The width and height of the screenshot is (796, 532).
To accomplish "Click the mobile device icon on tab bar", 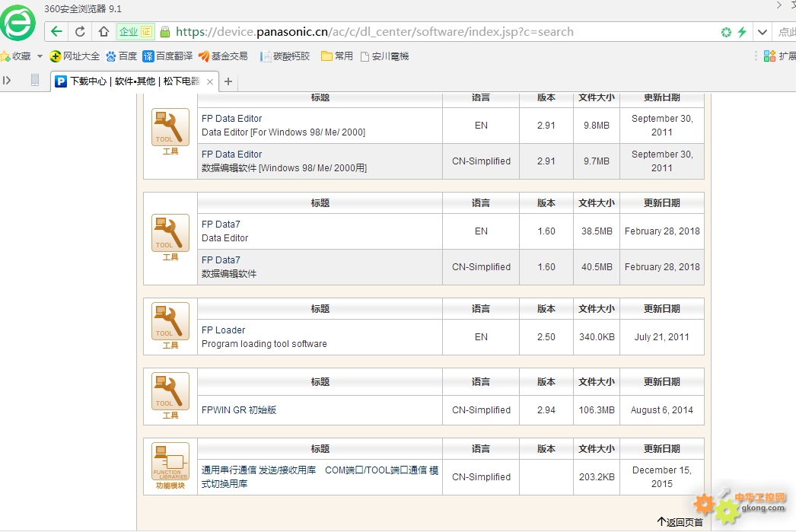I will (34, 80).
